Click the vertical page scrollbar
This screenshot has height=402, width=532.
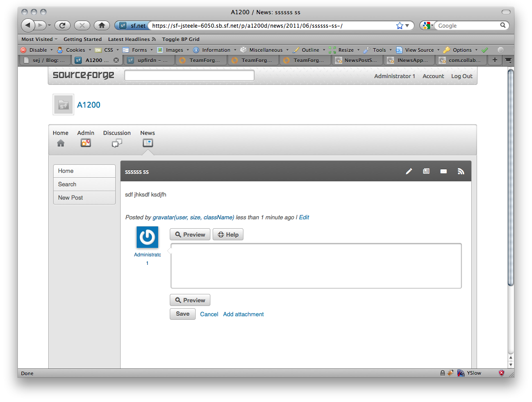coord(511,179)
